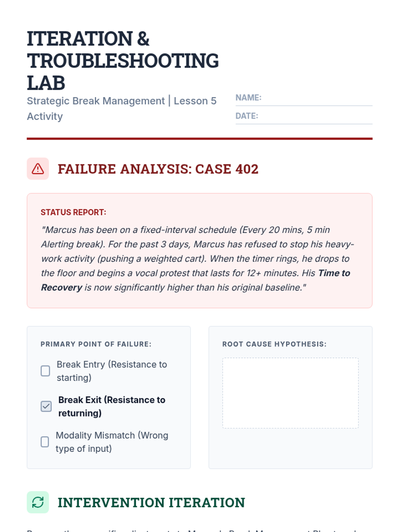The width and height of the screenshot is (399, 532).
Task: Click the bold Time to Recovery text
Action: [x=196, y=280]
